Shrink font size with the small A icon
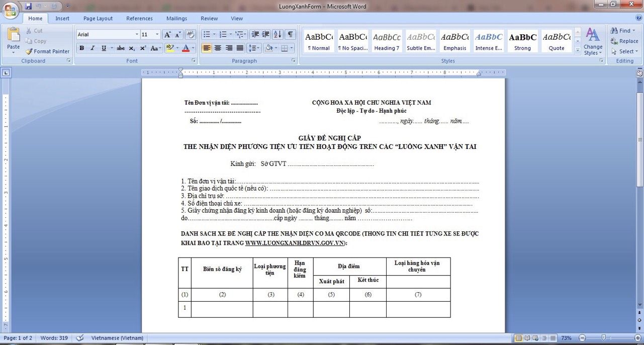The height and width of the screenshot is (345, 644). pos(178,35)
